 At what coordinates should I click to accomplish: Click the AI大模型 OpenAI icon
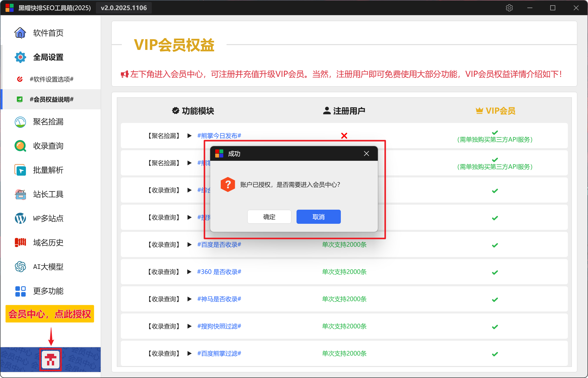tap(20, 267)
